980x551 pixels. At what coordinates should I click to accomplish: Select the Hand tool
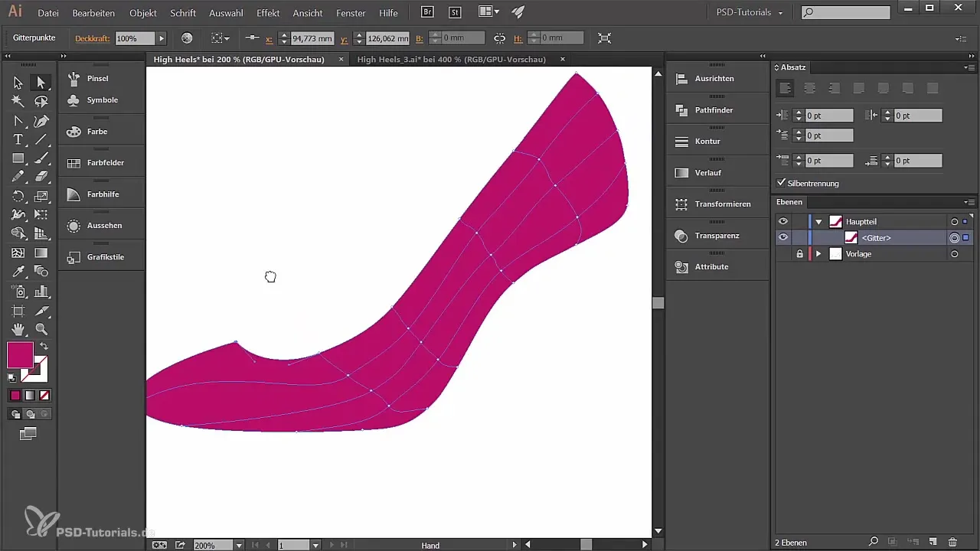pos(18,329)
